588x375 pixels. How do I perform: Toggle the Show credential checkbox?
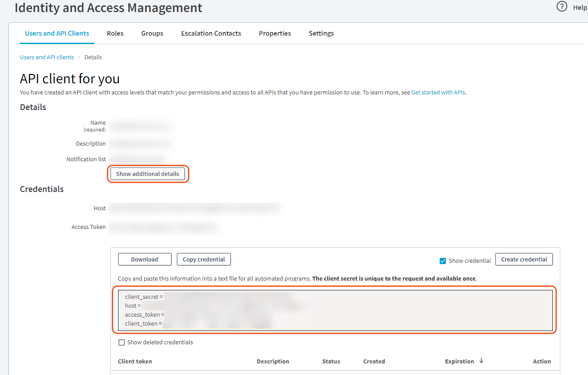pos(443,261)
